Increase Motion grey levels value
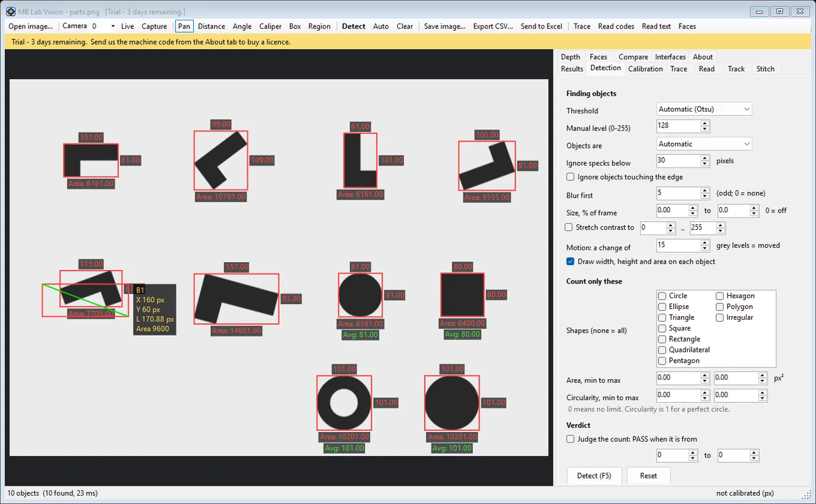This screenshot has height=504, width=816. point(705,242)
